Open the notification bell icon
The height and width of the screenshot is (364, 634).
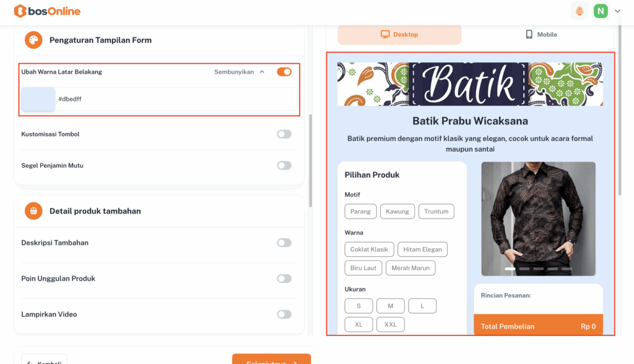(x=580, y=11)
